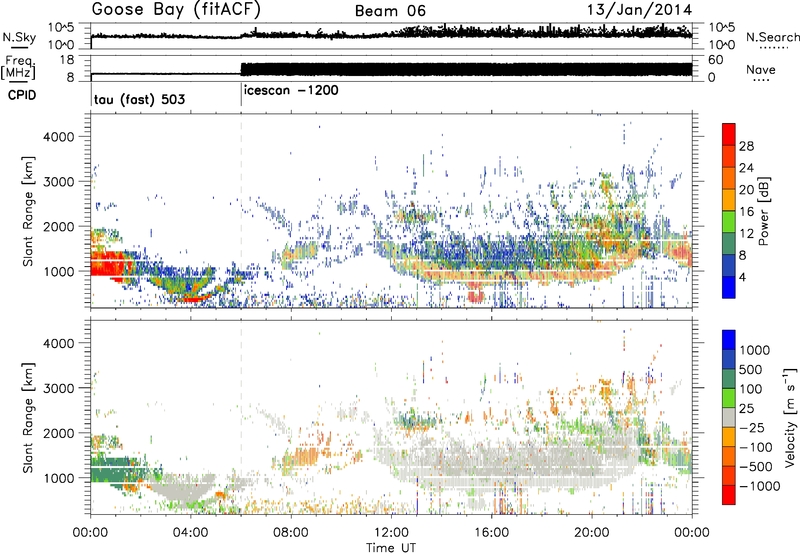The width and height of the screenshot is (800, 554).
Task: Click the 'Nave' legend label
Action: pyautogui.click(x=761, y=69)
